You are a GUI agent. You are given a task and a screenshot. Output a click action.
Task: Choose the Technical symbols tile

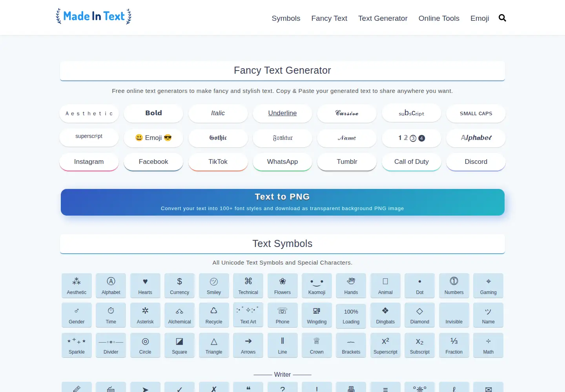(248, 286)
